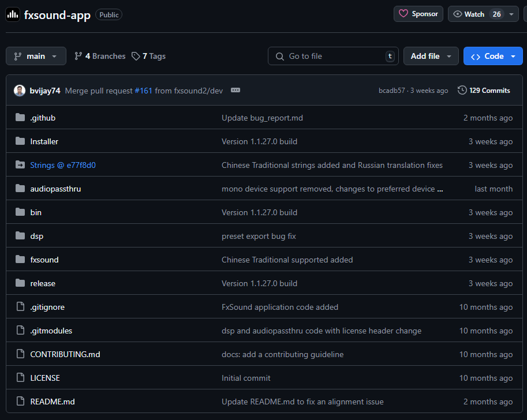Click the file icon next to README.md
This screenshot has height=420, width=527.
(x=21, y=401)
